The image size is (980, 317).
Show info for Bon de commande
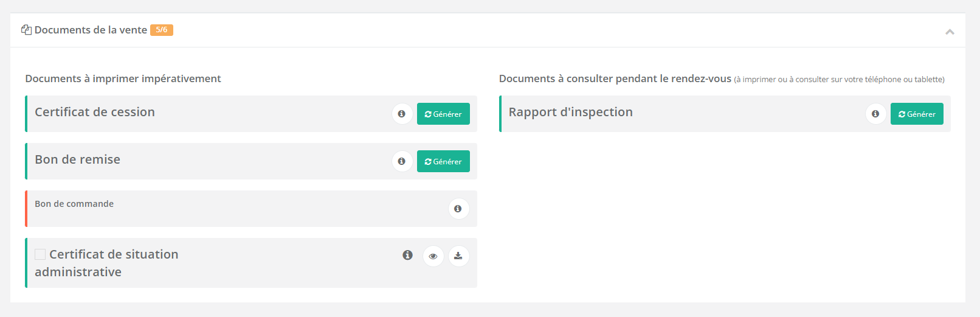(x=458, y=209)
